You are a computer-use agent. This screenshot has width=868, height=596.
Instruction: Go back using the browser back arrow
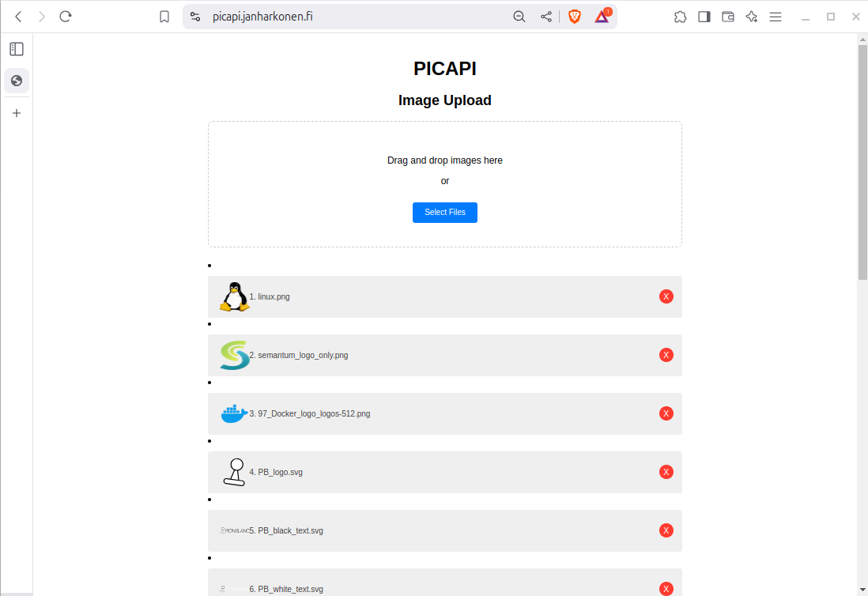tap(18, 17)
